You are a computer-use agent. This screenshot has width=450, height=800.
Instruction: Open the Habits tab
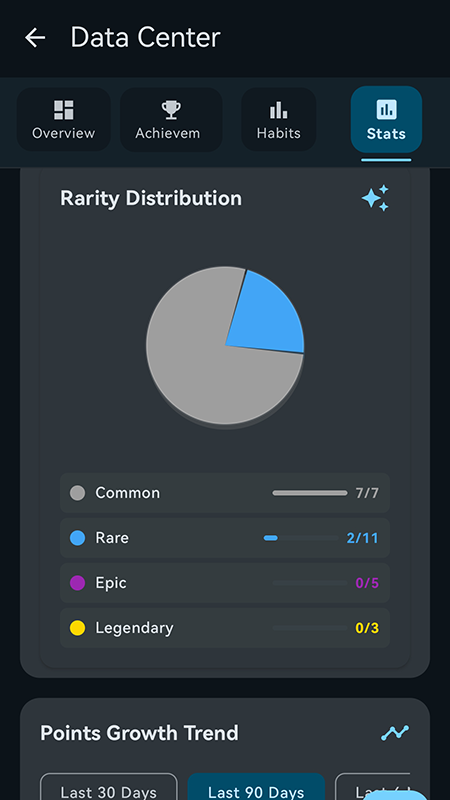click(279, 119)
